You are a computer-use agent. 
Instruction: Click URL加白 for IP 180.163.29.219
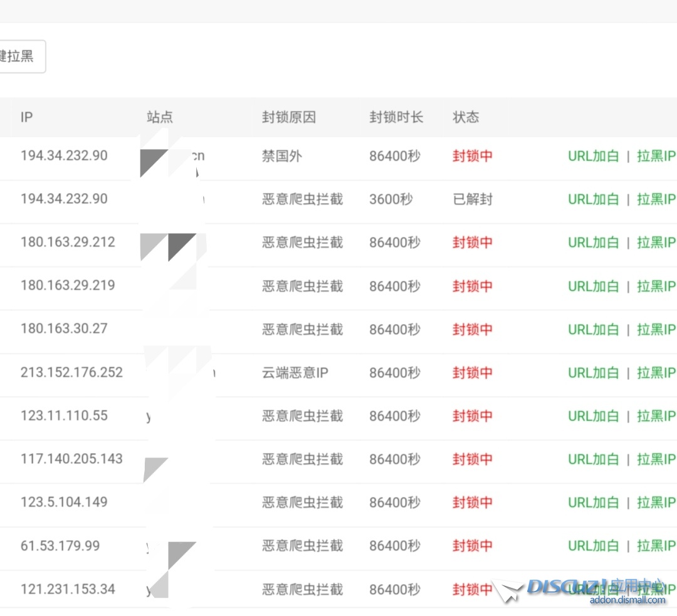[594, 286]
